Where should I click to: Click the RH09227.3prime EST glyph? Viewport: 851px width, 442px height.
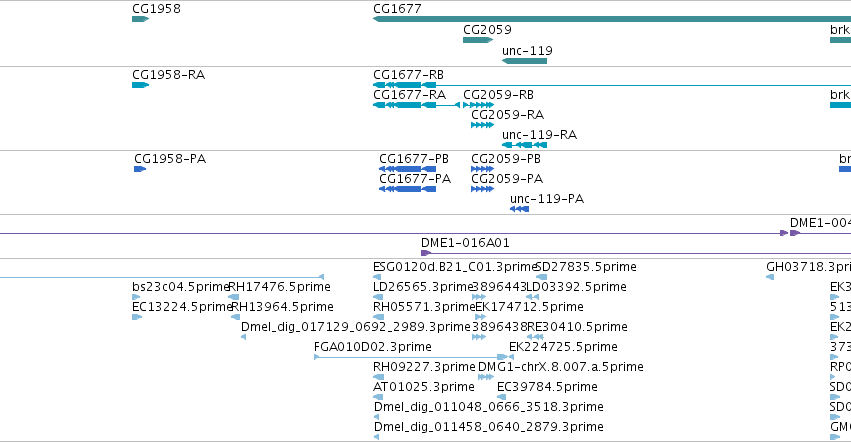[378, 377]
